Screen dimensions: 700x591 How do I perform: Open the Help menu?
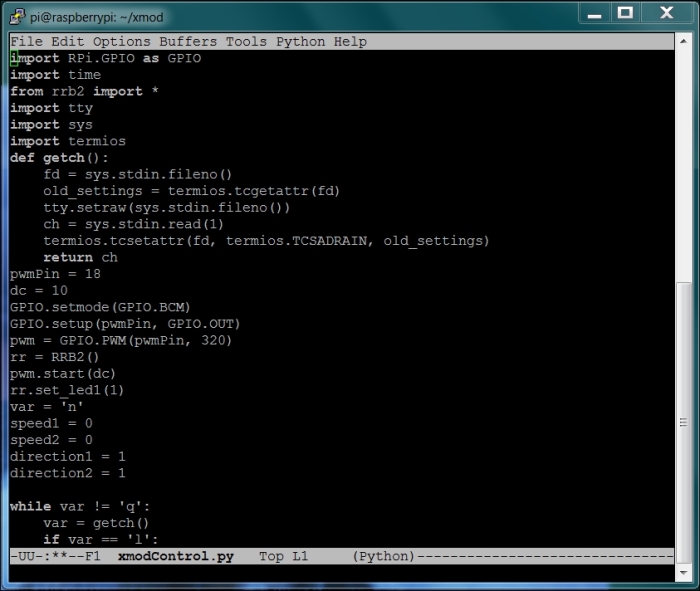pos(350,42)
